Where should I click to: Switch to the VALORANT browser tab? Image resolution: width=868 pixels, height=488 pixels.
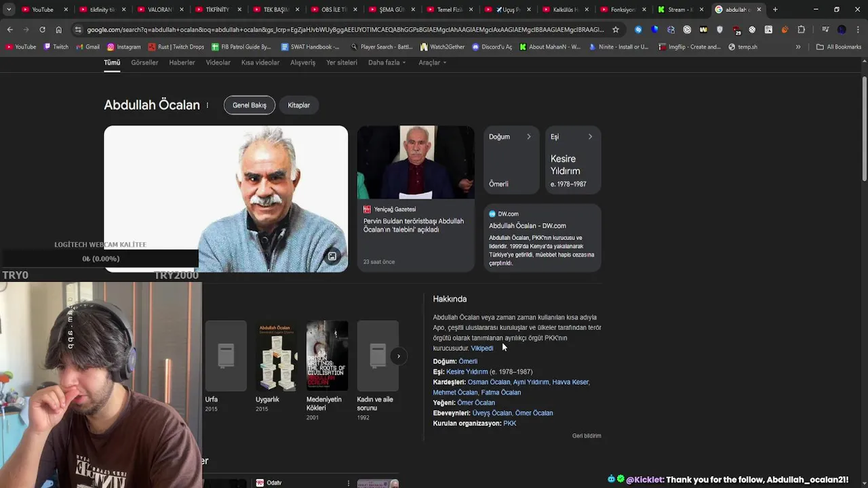tap(160, 9)
